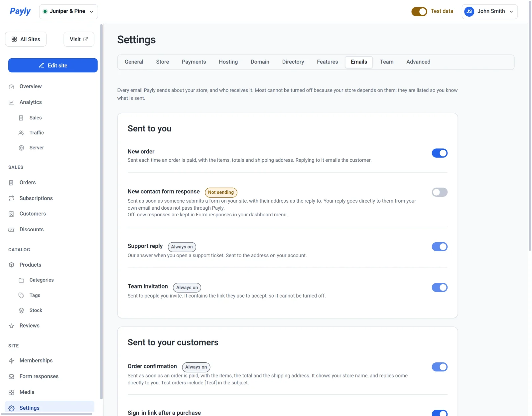532x416 pixels.
Task: Click the Edit site button
Action: tap(53, 65)
